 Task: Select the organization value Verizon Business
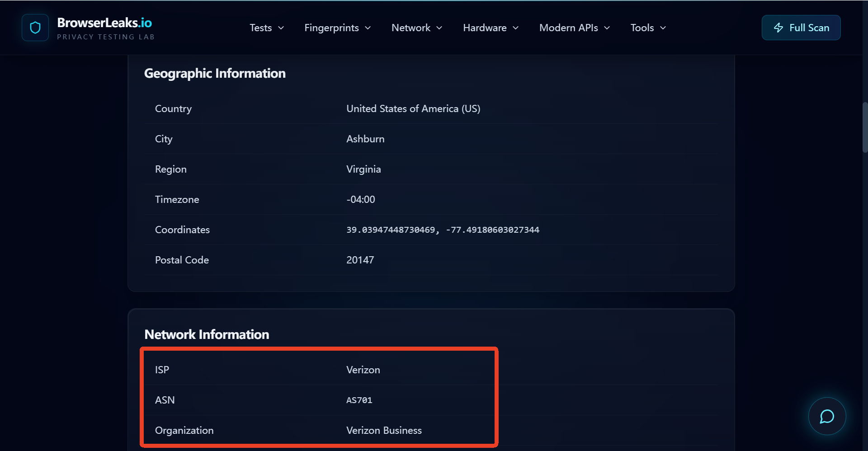(384, 430)
